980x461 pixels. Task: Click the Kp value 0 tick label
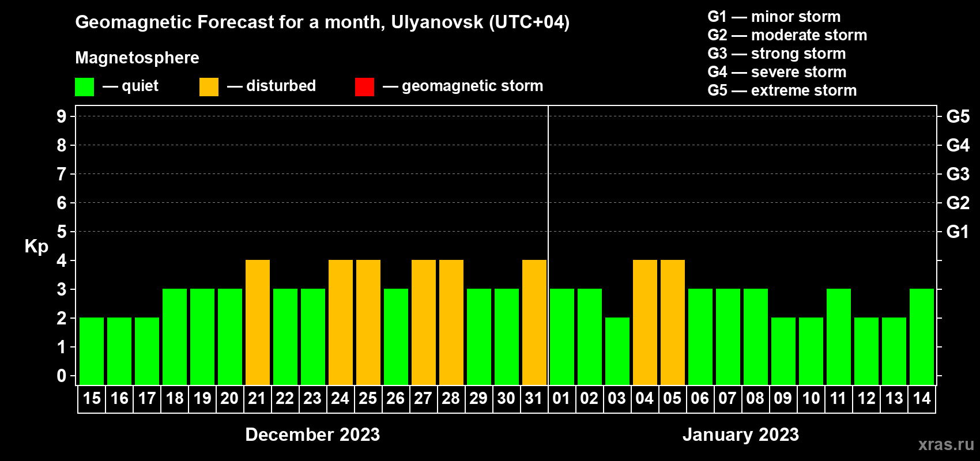62,376
